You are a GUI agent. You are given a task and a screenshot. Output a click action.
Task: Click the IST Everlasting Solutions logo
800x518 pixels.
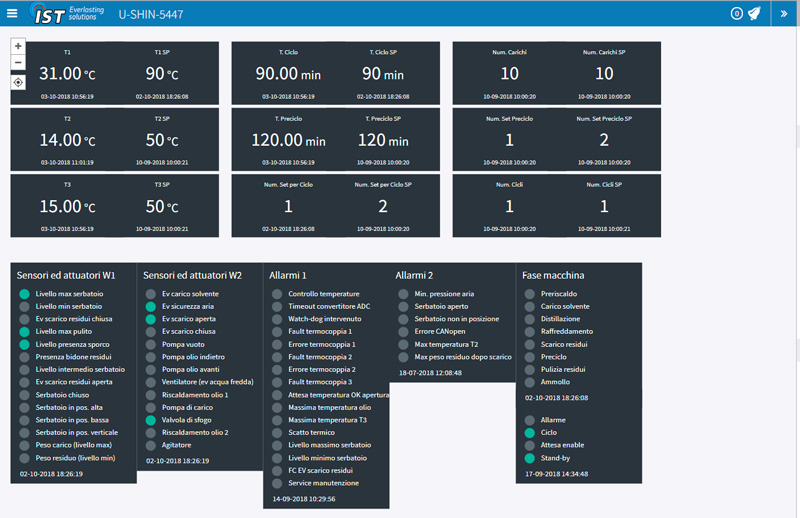tap(67, 14)
